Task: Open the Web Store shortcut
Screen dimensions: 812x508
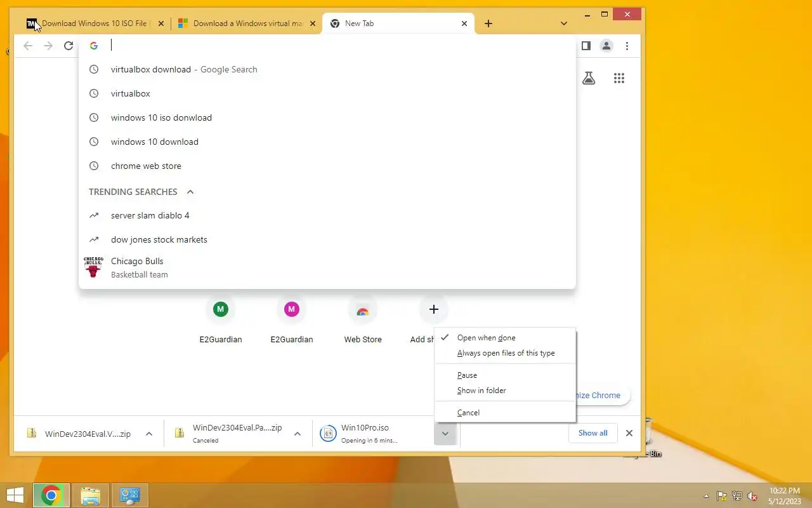Action: (x=363, y=309)
